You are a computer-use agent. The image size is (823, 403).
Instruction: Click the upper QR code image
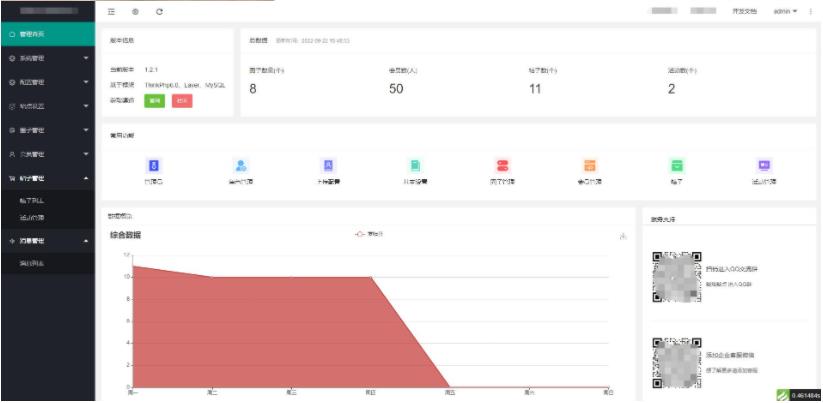(677, 277)
